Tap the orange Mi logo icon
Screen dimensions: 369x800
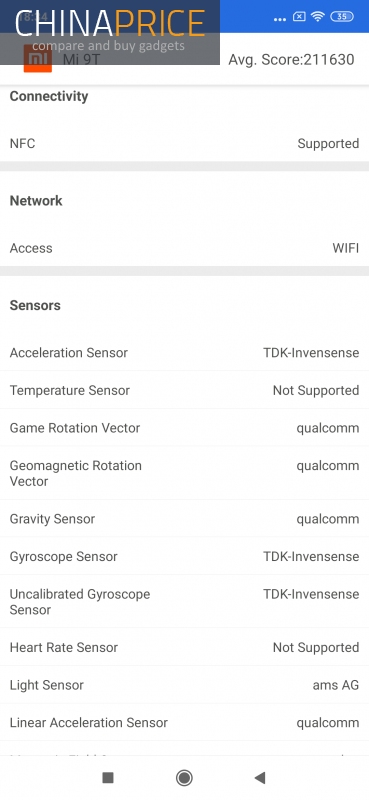click(x=38, y=58)
